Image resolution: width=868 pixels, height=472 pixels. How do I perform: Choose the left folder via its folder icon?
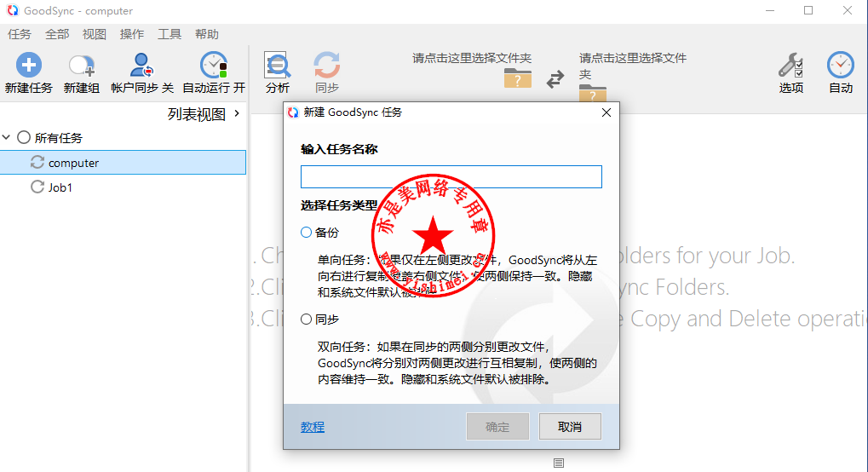pos(518,78)
